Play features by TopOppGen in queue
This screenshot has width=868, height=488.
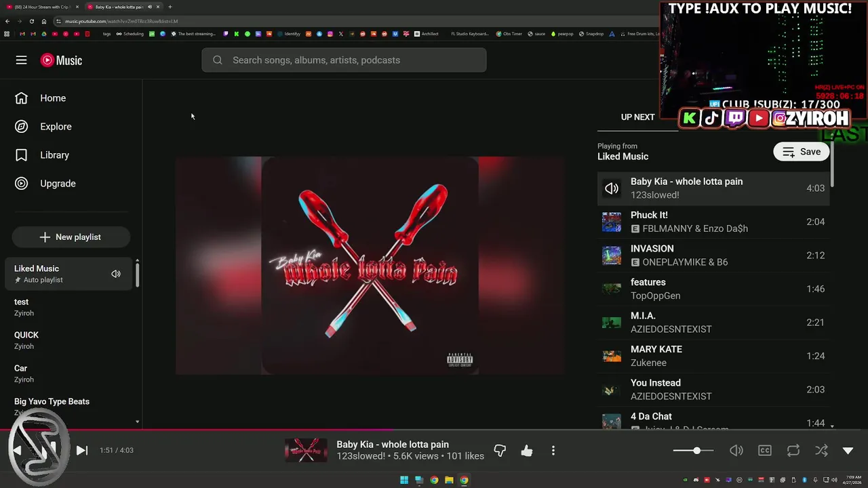click(713, 289)
